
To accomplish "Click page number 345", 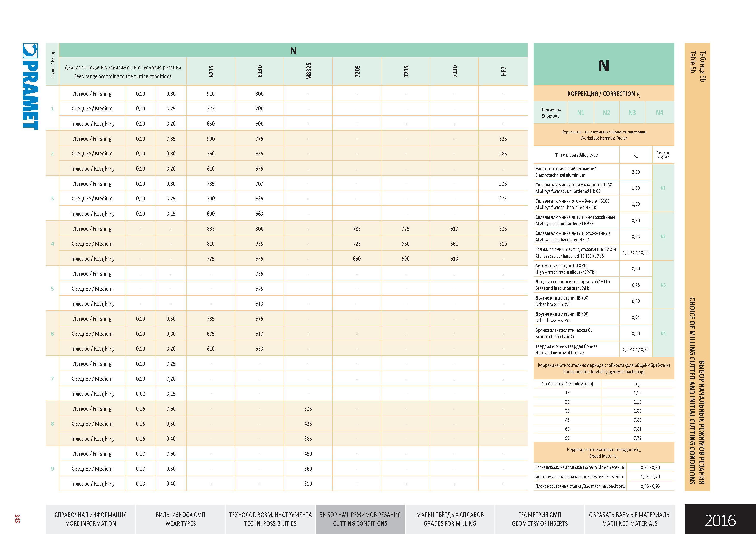I will click(x=17, y=518).
